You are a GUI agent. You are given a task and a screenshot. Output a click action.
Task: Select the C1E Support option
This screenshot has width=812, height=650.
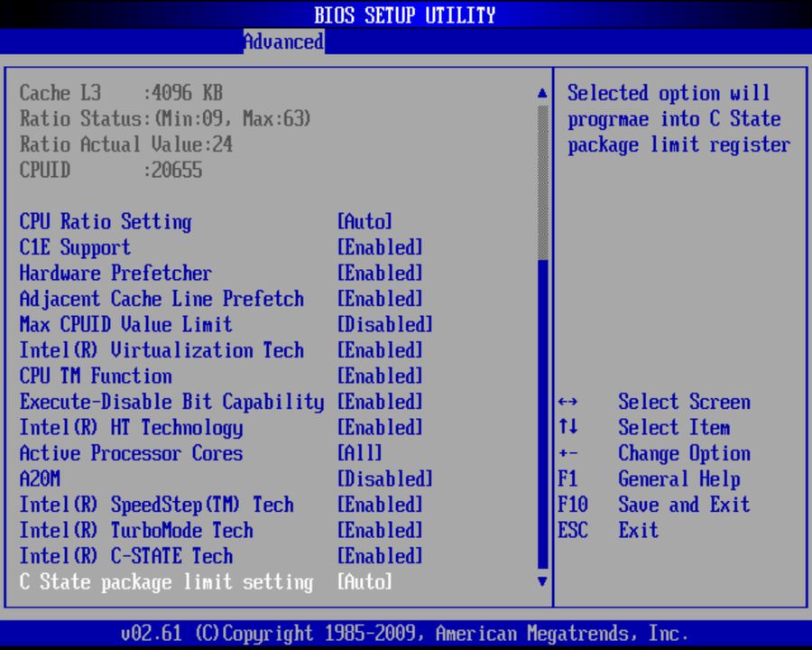(x=75, y=247)
